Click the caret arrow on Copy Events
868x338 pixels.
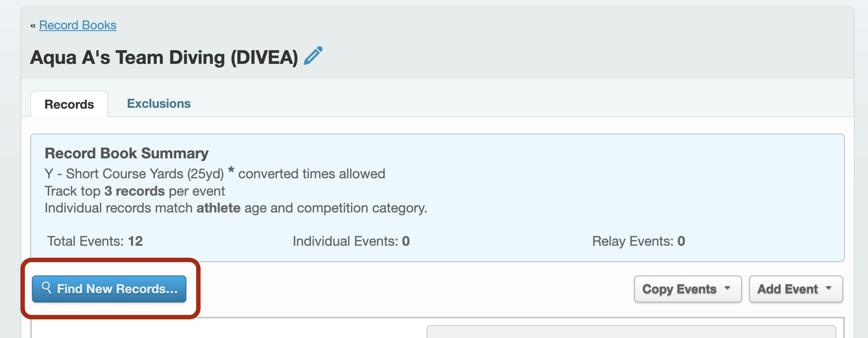coord(727,288)
